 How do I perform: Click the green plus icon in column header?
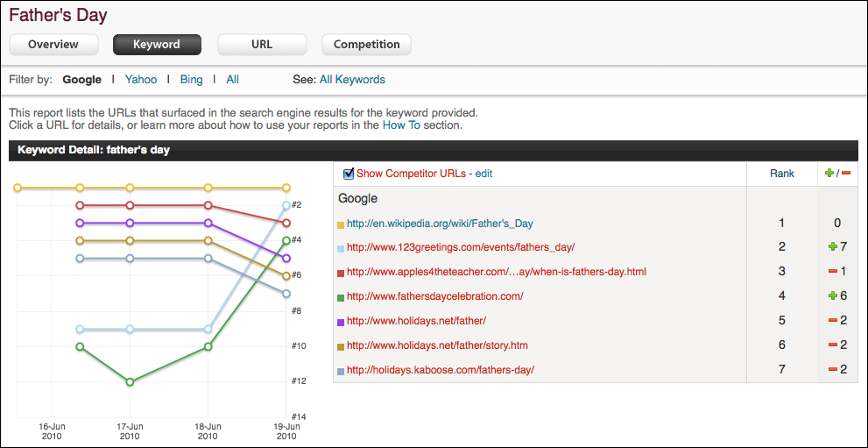pyautogui.click(x=829, y=174)
